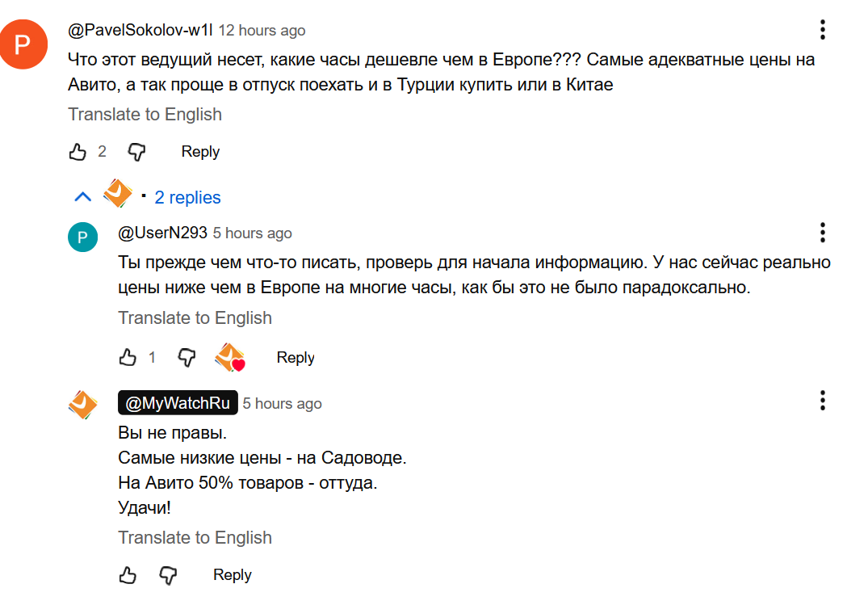Like MyWatchRu's reply
Screen dimensions: 868x601
128,575
